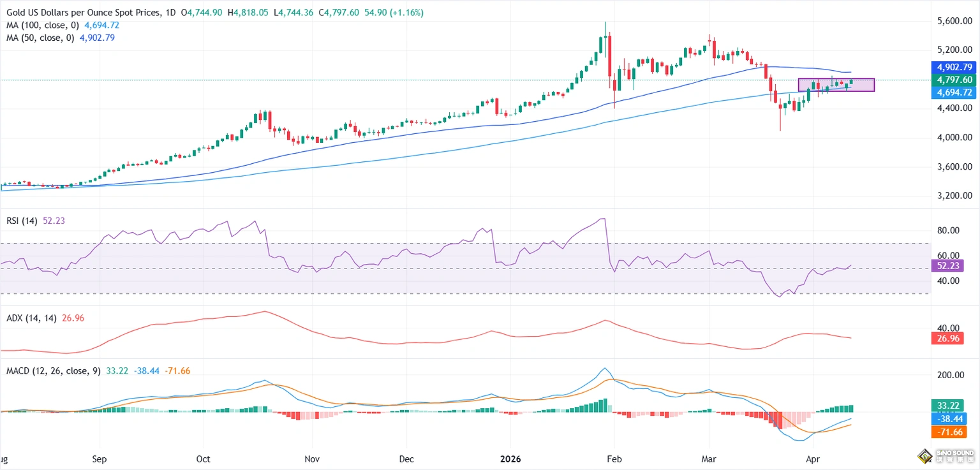
Task: Click the Feb label on time axis
Action: (x=614, y=459)
